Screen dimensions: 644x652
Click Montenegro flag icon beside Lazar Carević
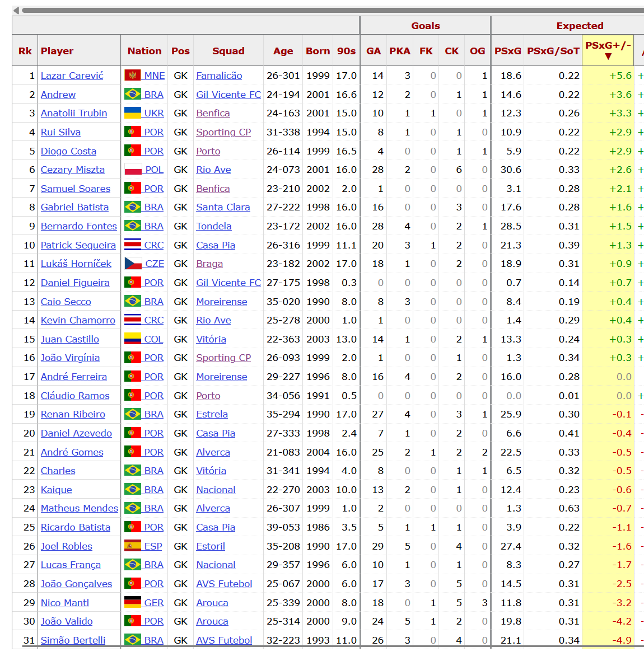point(132,76)
